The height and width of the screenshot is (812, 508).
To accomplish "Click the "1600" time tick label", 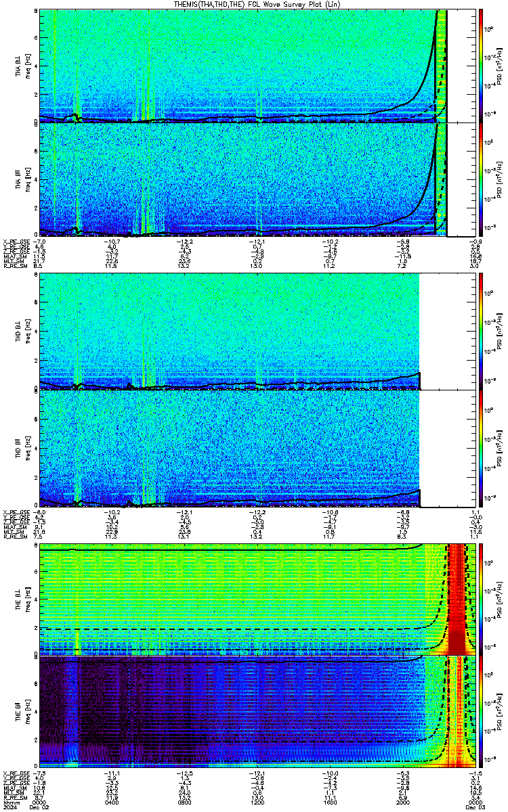I will [x=330, y=803].
